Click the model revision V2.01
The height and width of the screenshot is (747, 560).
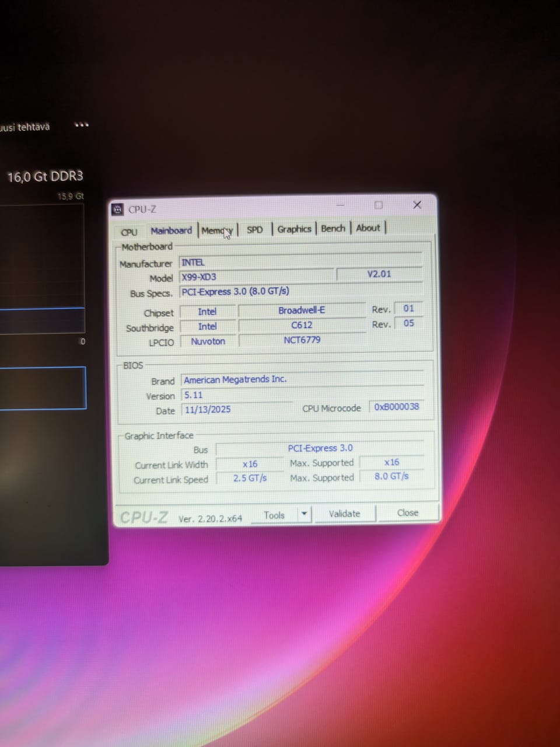pyautogui.click(x=379, y=274)
